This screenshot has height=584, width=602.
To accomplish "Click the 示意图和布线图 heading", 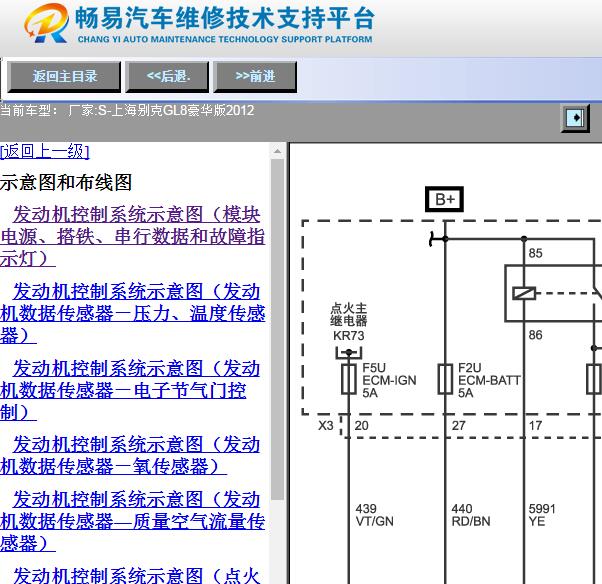I will click(66, 182).
